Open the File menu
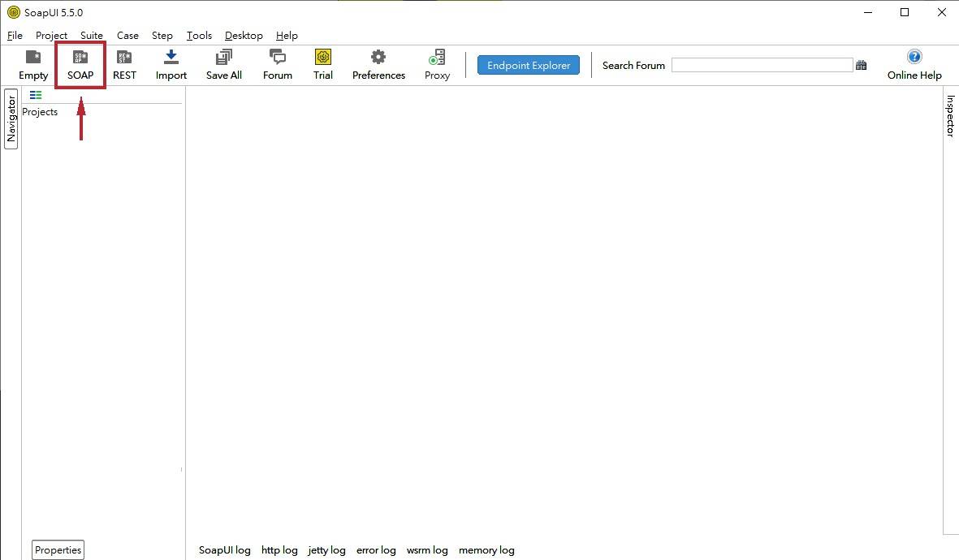959x560 pixels. (x=15, y=36)
